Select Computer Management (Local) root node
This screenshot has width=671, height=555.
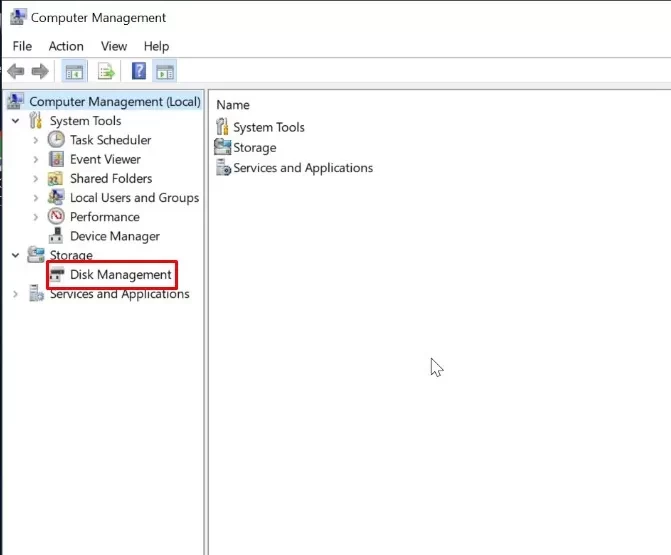(x=115, y=101)
